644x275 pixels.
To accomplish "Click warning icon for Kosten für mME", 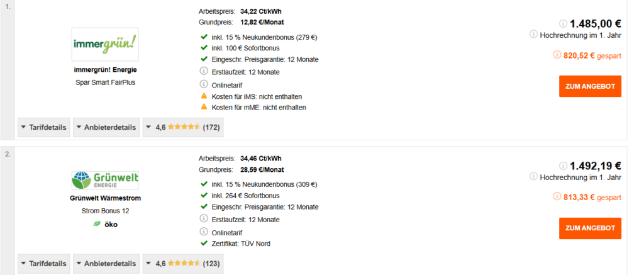I will point(204,107).
